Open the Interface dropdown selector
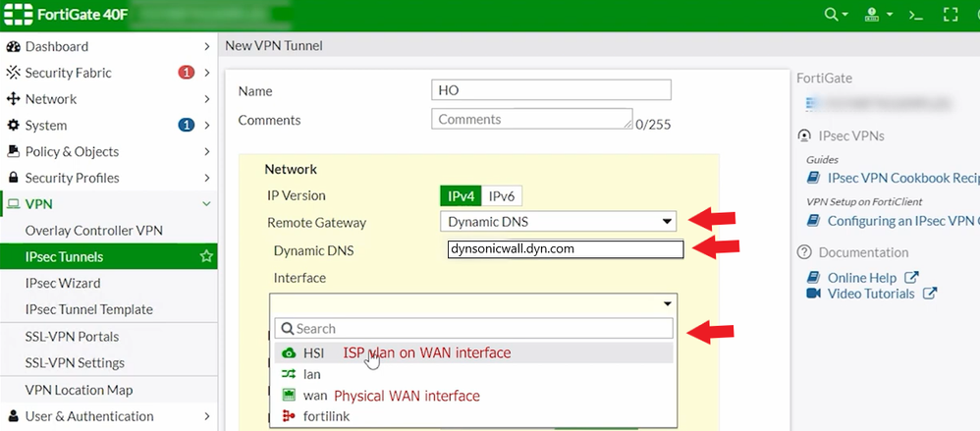 tap(473, 303)
